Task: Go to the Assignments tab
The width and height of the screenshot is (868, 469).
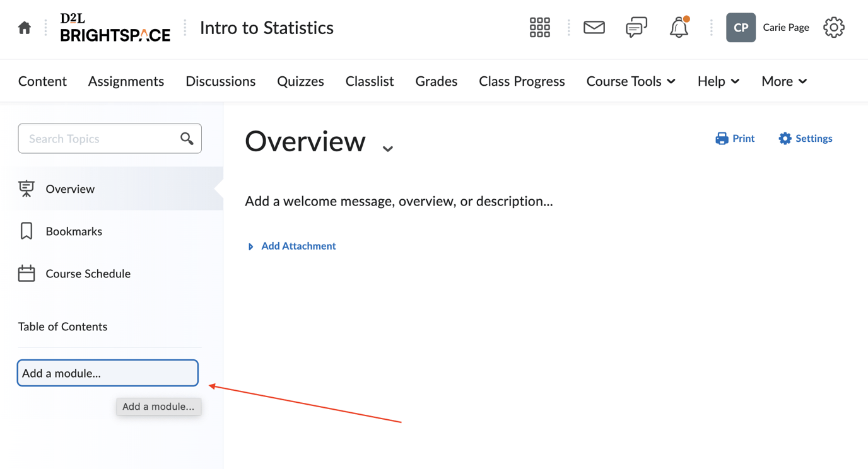Action: click(126, 81)
